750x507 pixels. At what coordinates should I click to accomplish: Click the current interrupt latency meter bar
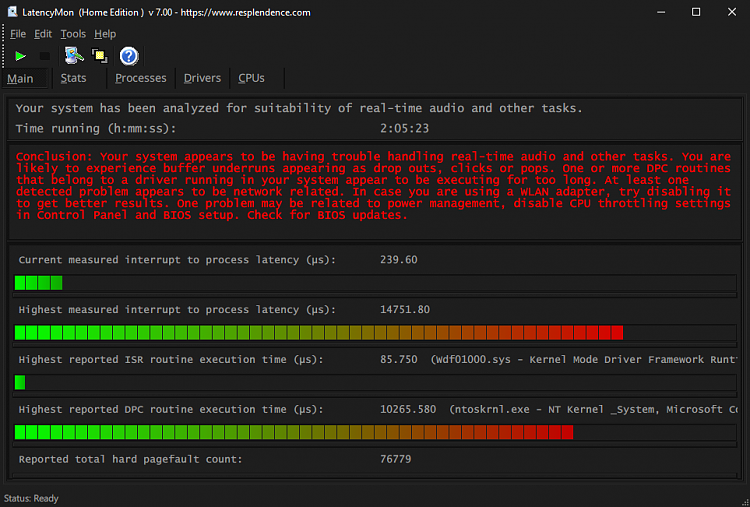click(x=375, y=283)
